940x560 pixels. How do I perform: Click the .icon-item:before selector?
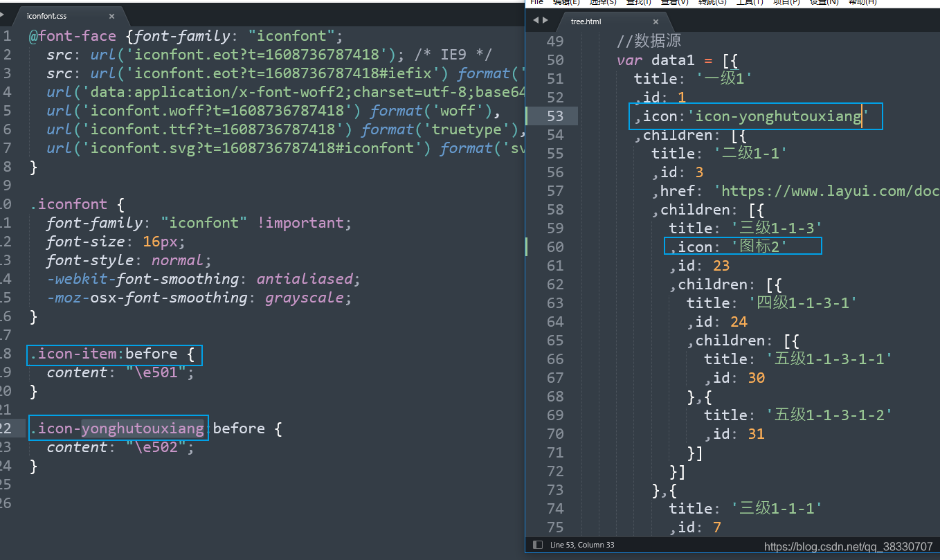[x=113, y=354]
